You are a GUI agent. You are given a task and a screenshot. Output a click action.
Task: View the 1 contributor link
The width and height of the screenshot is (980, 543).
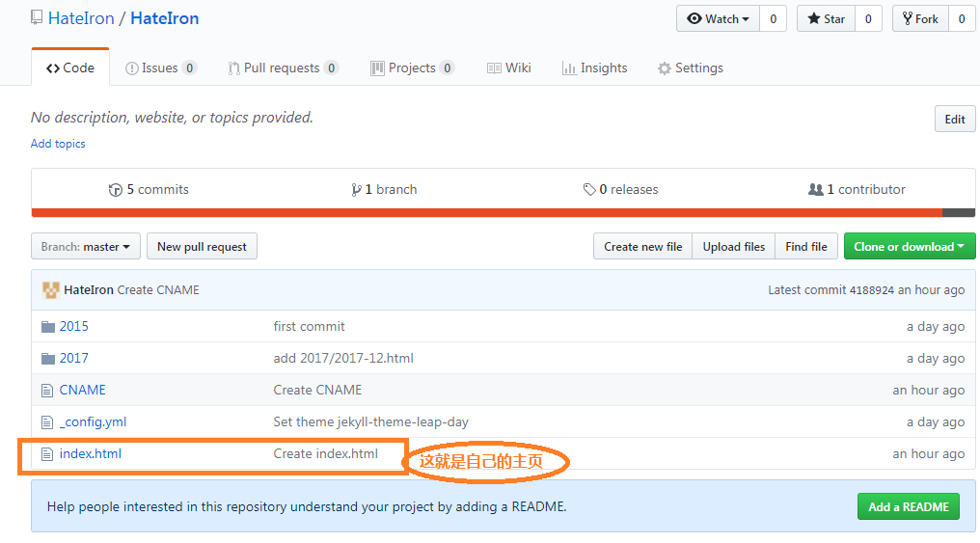[x=857, y=189]
